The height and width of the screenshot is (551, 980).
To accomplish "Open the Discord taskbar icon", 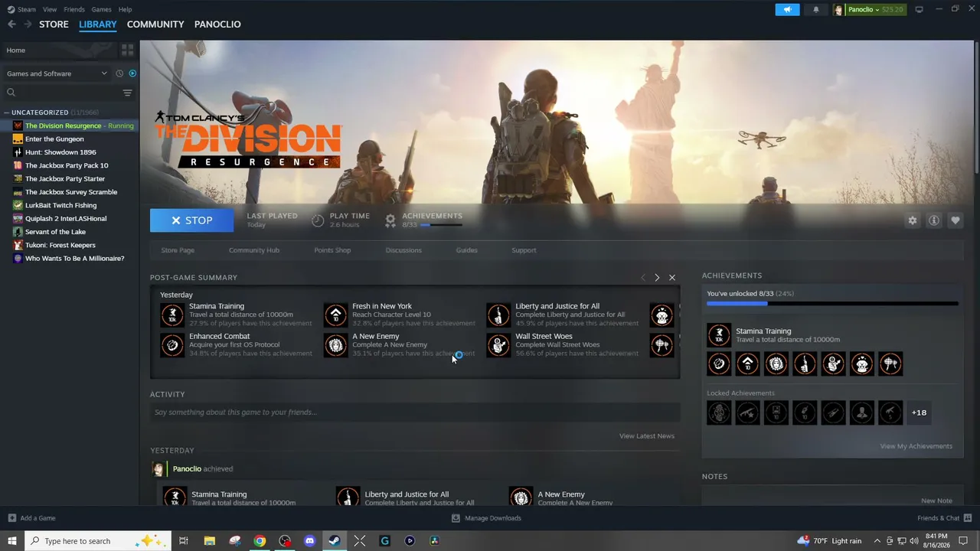I will point(310,541).
